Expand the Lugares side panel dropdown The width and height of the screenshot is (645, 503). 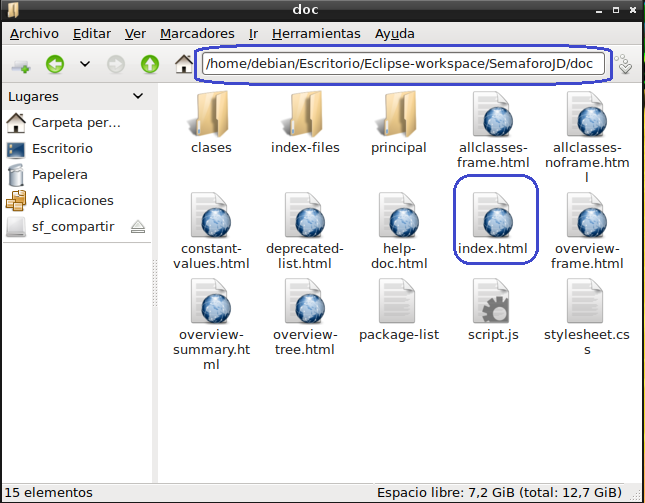tap(138, 96)
